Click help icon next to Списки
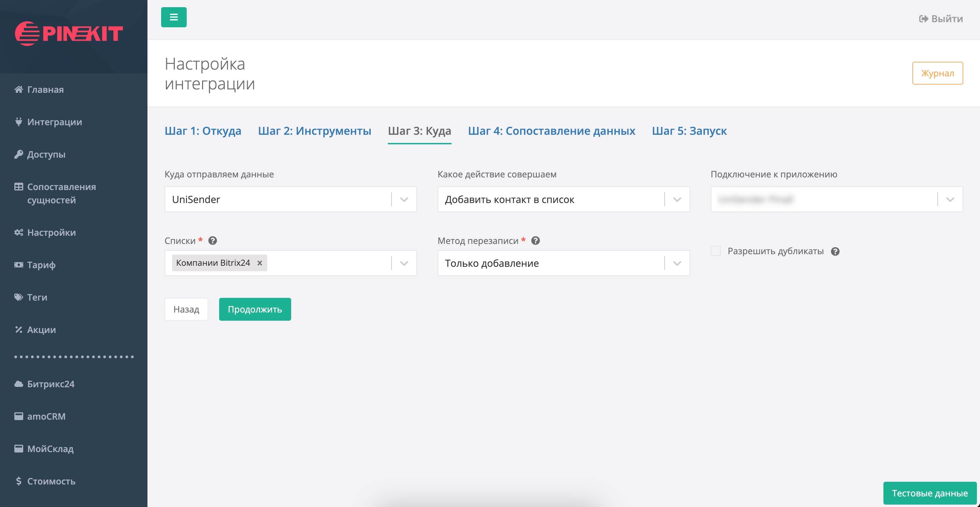The image size is (980, 507). coord(213,241)
